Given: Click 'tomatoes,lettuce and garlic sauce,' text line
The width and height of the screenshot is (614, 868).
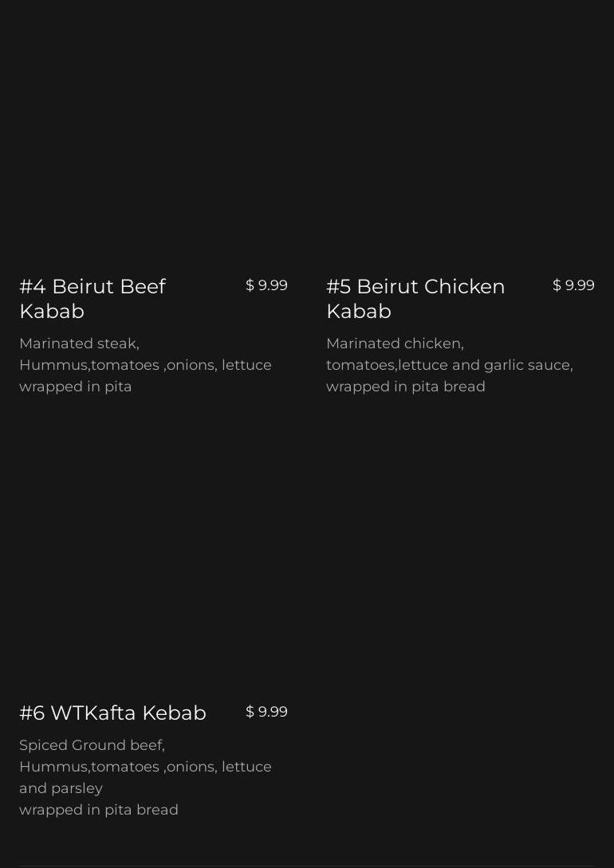Looking at the screenshot, I should (450, 365).
